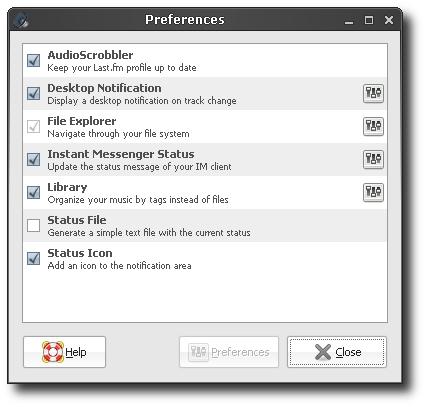Enable the Status File checkbox

pos(33,225)
